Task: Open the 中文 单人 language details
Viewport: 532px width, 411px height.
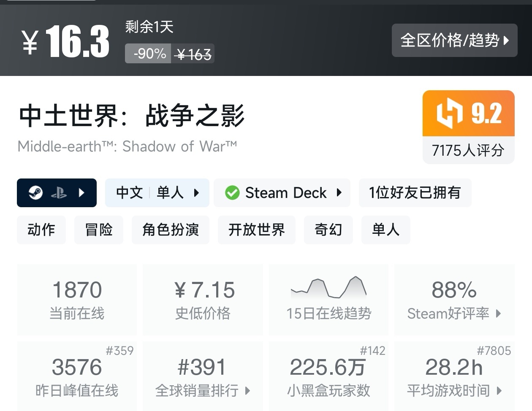Action: 157,193
